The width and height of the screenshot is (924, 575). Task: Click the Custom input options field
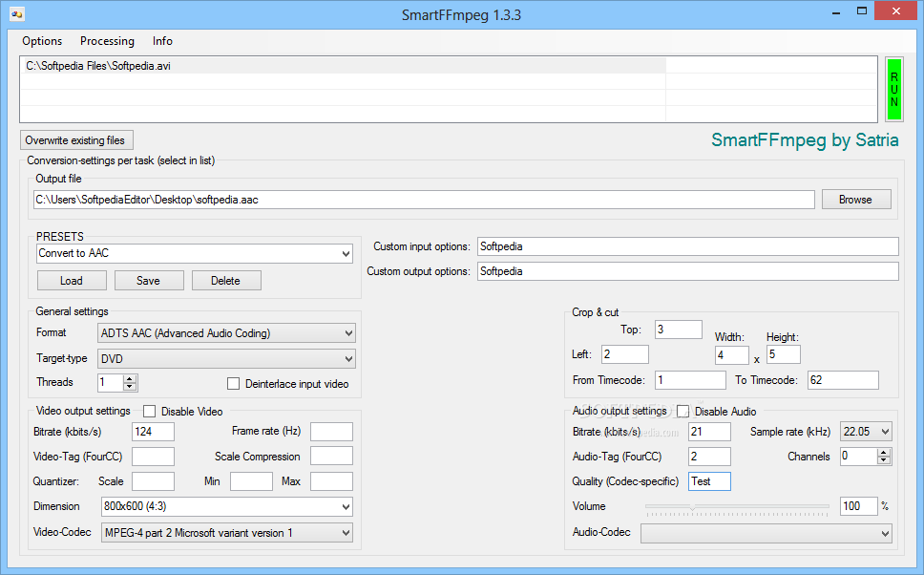click(x=687, y=246)
